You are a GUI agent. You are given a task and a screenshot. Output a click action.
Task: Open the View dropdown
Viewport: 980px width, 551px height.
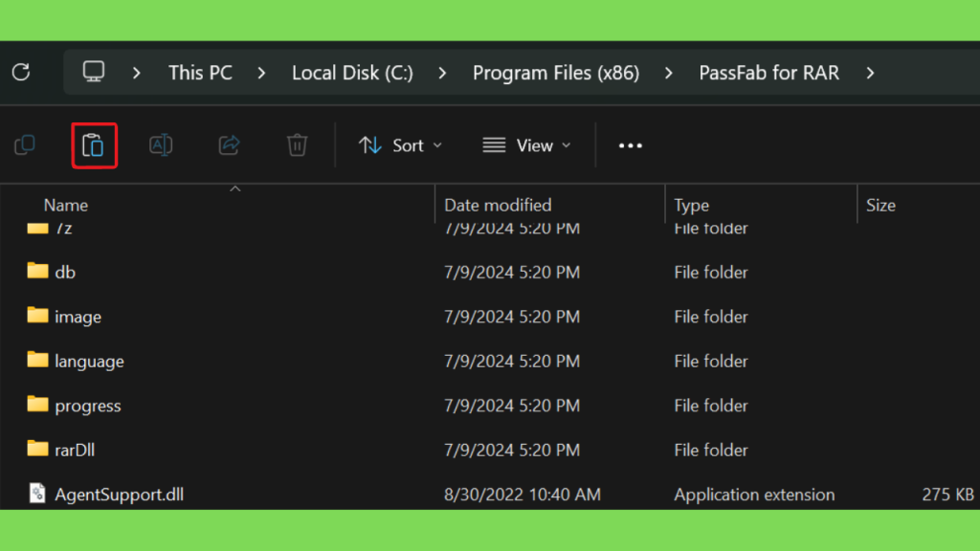click(527, 145)
